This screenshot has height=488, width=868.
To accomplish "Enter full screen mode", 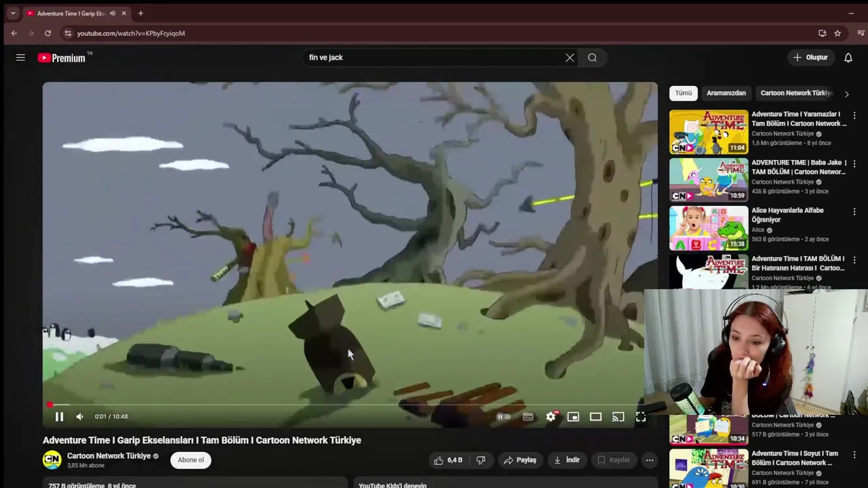I will click(x=640, y=417).
